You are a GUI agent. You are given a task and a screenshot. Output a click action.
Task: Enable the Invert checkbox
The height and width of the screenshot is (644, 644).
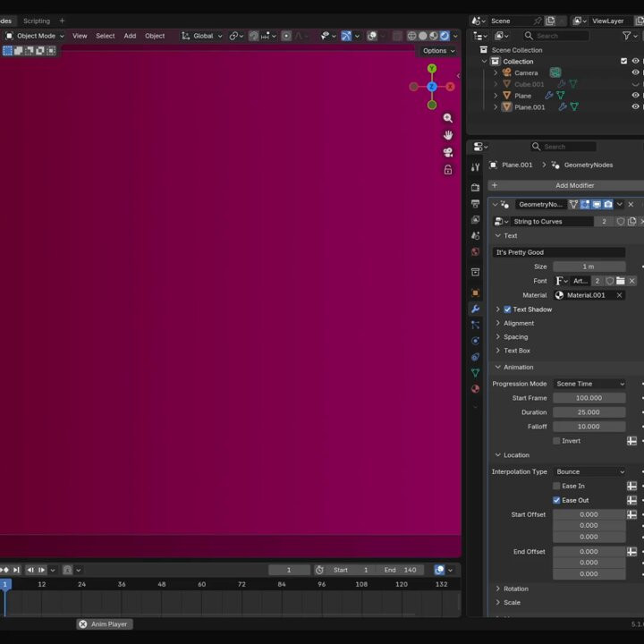click(556, 441)
